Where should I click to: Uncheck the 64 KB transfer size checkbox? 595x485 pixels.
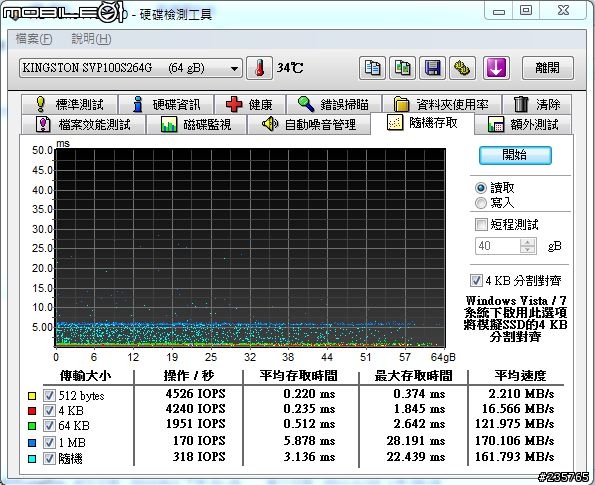pos(49,425)
